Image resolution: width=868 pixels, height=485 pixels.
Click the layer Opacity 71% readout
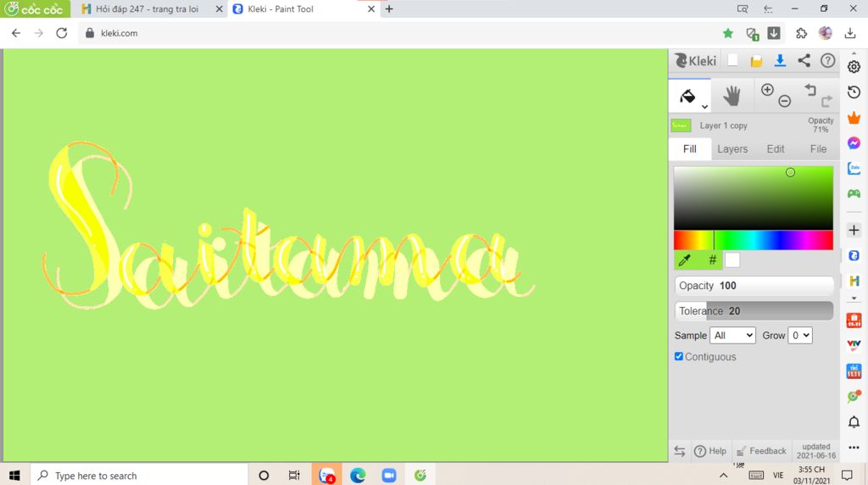(821, 125)
